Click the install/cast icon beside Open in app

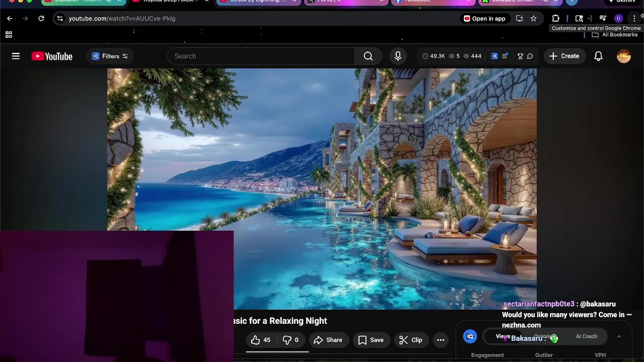point(519,19)
